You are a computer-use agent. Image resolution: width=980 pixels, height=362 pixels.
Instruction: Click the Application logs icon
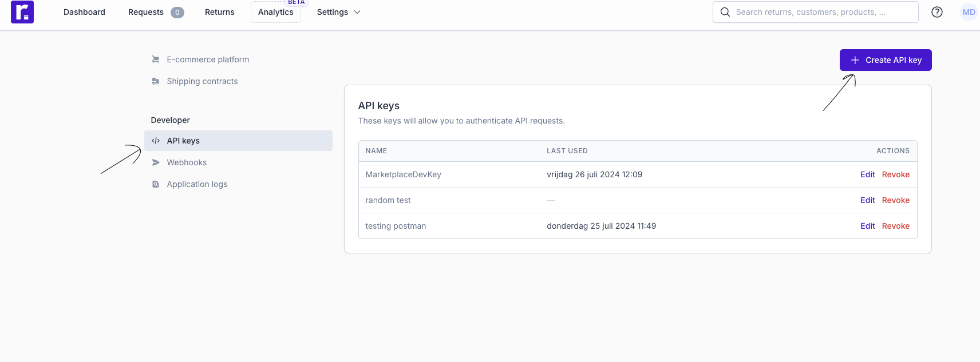(156, 184)
